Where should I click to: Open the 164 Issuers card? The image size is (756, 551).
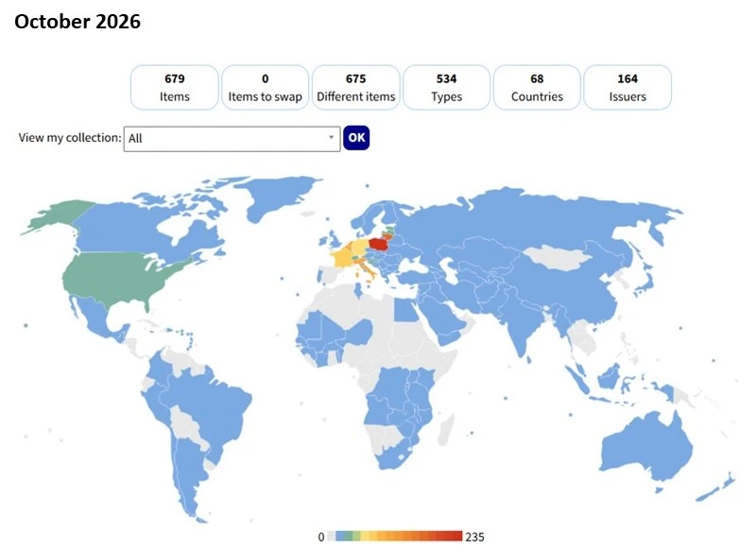point(627,87)
